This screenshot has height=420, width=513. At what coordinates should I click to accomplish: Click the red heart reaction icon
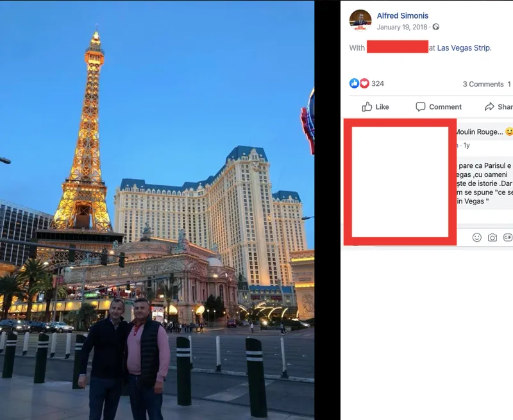[364, 83]
